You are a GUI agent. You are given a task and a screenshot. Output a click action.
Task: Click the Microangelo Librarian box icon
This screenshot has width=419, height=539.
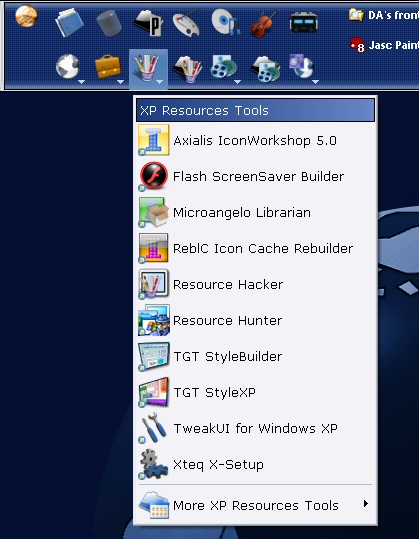click(153, 212)
